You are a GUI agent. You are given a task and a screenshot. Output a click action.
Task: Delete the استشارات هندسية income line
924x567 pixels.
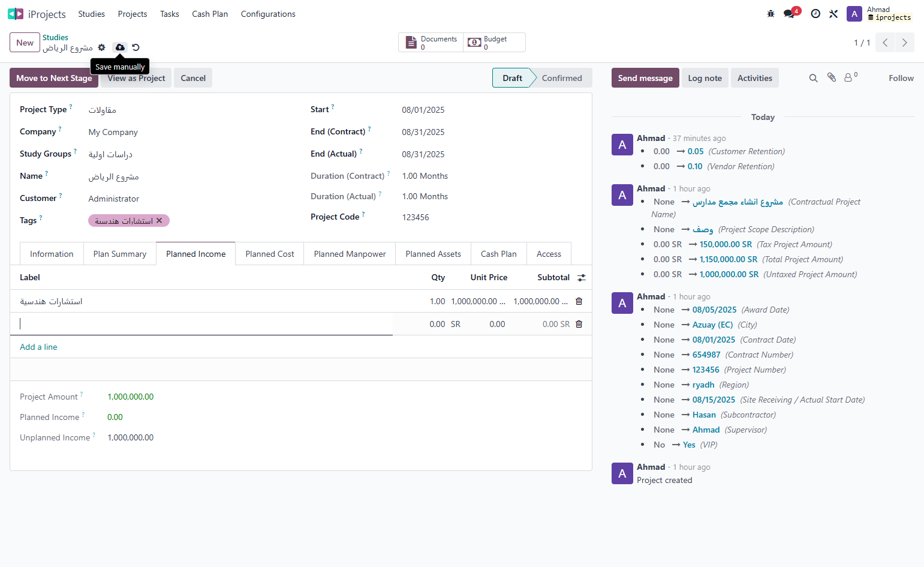coord(579,301)
